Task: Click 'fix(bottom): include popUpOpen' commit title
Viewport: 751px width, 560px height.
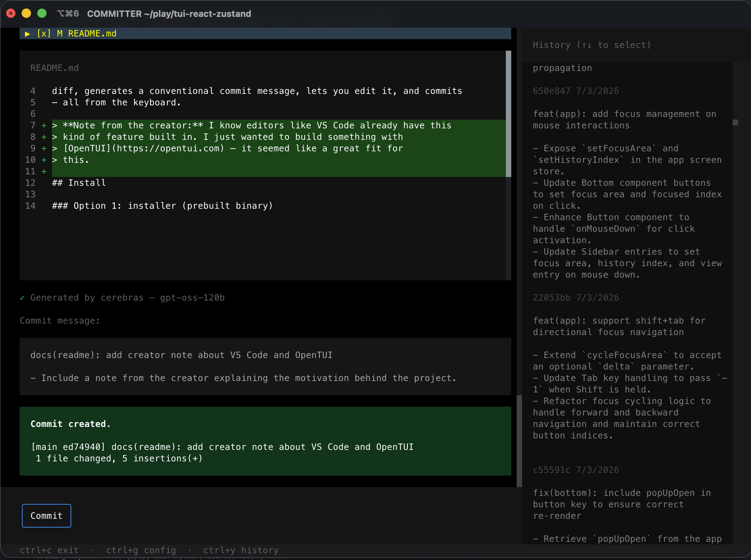Action: tap(622, 504)
